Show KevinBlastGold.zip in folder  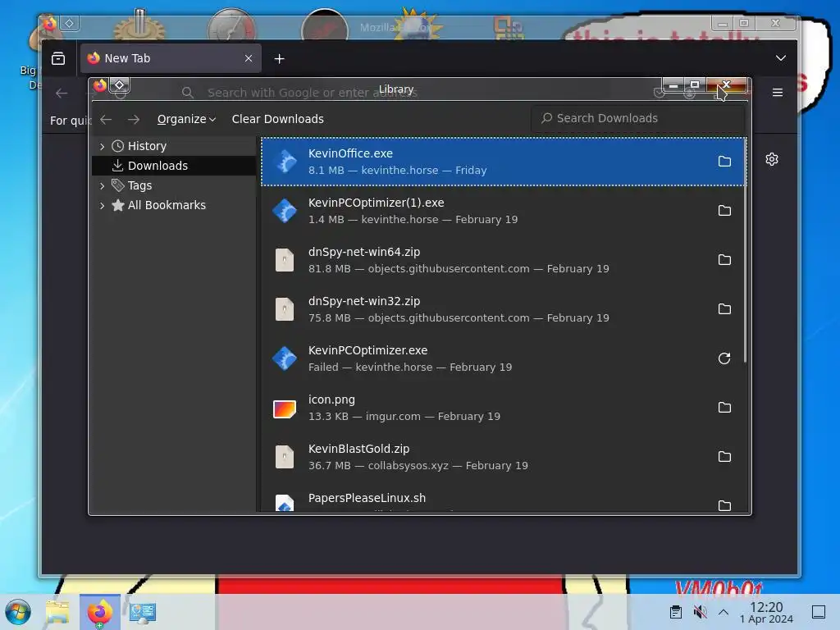click(x=724, y=457)
